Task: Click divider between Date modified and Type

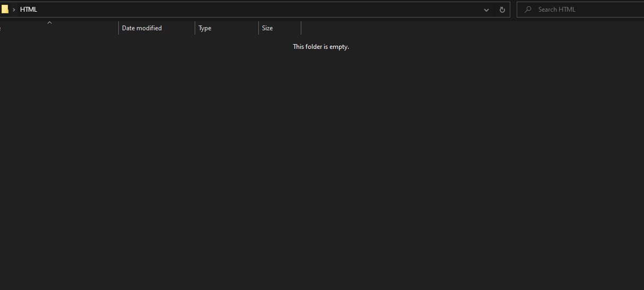Action: pos(195,28)
